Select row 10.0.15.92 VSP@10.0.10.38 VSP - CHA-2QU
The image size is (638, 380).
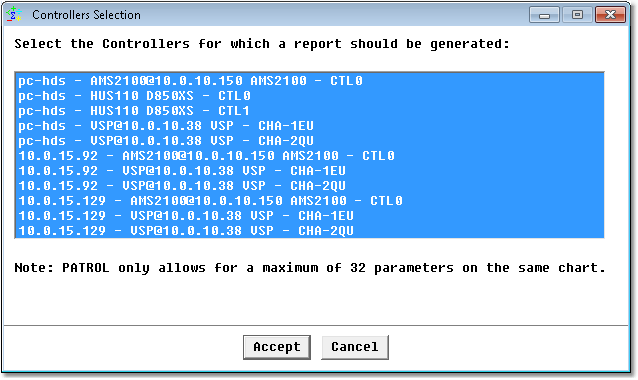click(x=309, y=186)
